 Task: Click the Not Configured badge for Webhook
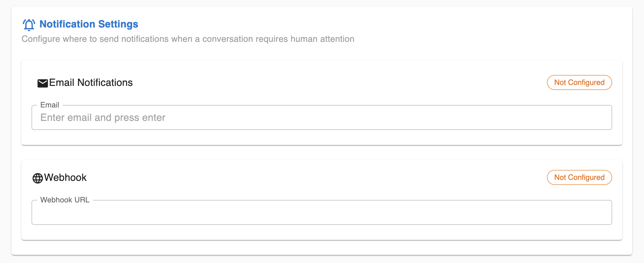(x=579, y=177)
